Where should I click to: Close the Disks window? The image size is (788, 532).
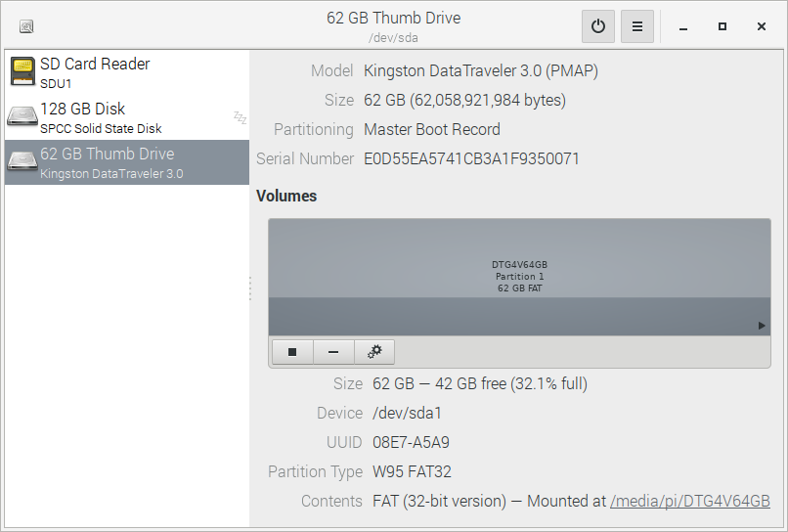(x=762, y=26)
